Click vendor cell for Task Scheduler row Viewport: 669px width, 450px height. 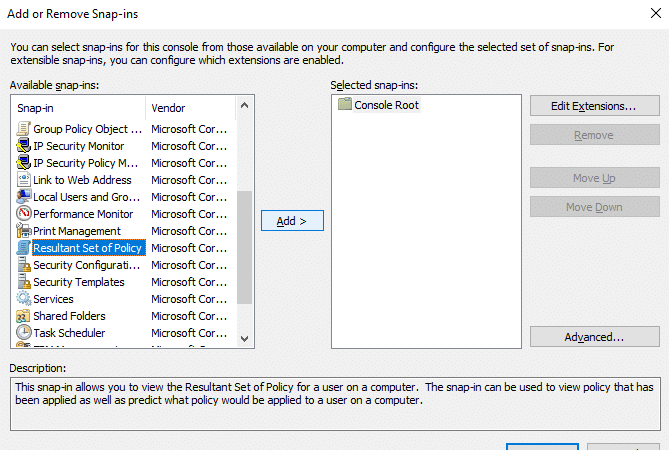click(x=189, y=333)
